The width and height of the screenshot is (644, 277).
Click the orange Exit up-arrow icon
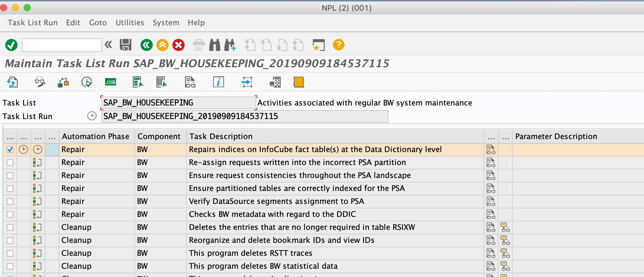163,45
